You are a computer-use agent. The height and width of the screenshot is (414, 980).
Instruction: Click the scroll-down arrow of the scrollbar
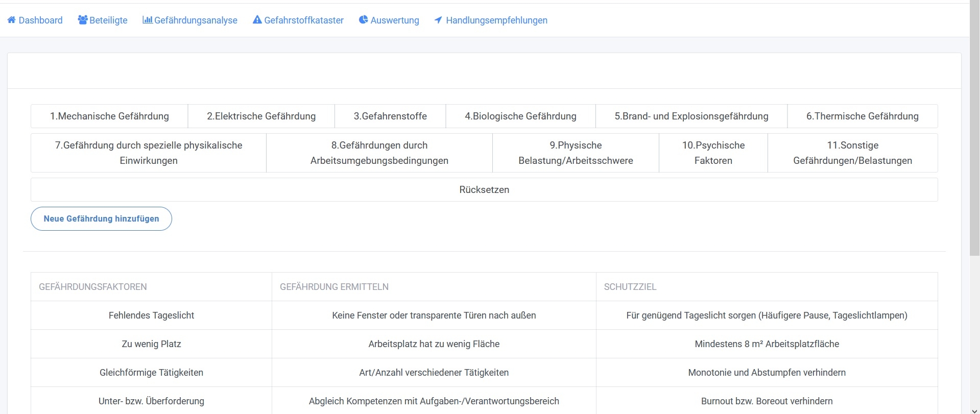coord(974,410)
